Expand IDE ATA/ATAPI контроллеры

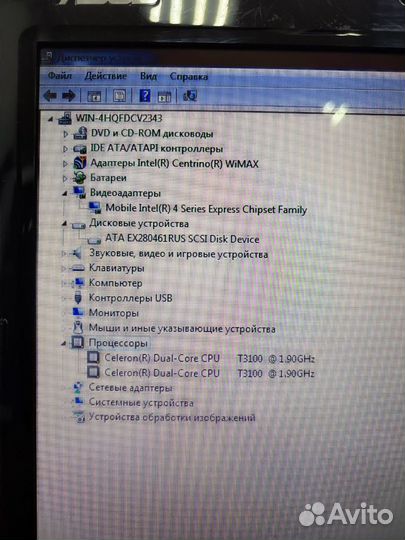pyautogui.click(x=65, y=149)
